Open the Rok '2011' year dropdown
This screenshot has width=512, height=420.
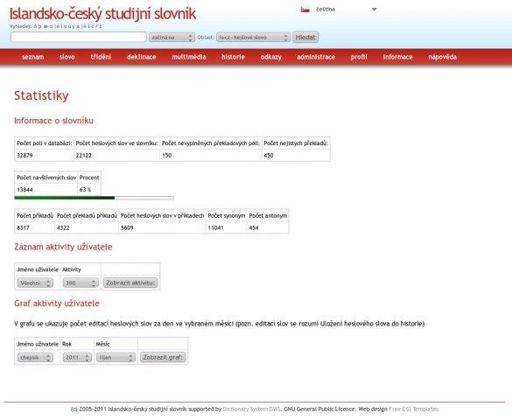coord(77,357)
